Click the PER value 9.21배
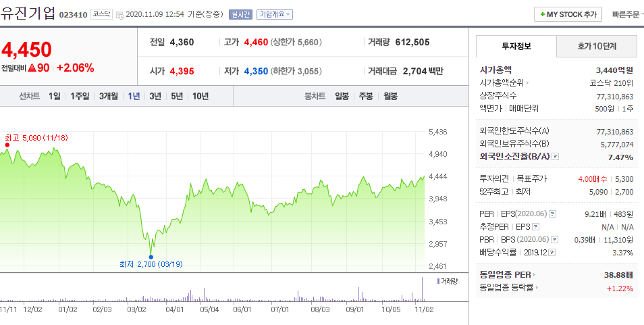 [x=595, y=214]
